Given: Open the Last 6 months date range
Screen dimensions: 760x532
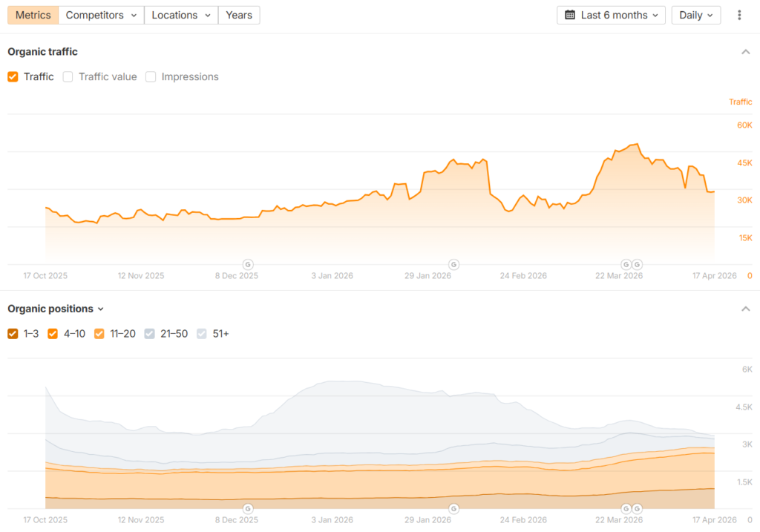Looking at the screenshot, I should [x=611, y=15].
